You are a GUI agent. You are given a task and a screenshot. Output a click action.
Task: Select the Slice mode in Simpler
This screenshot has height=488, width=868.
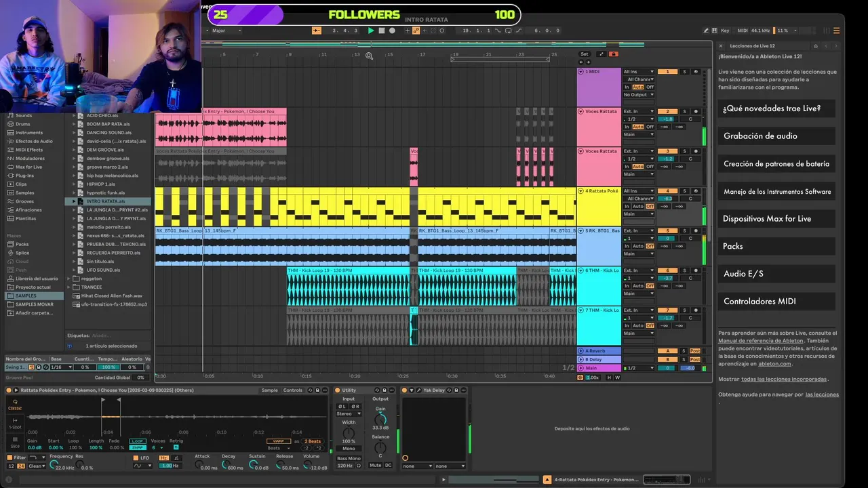(15, 442)
